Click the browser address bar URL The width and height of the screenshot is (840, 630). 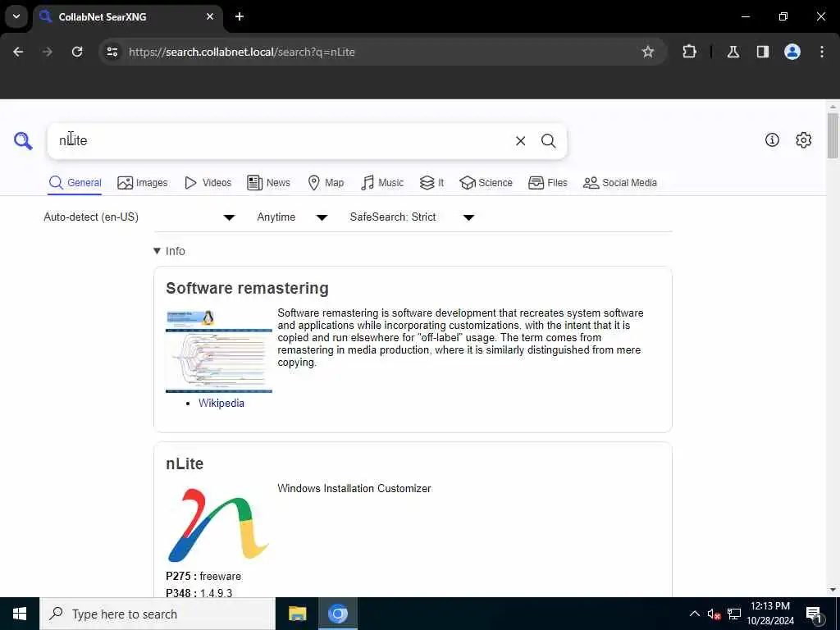(x=242, y=52)
